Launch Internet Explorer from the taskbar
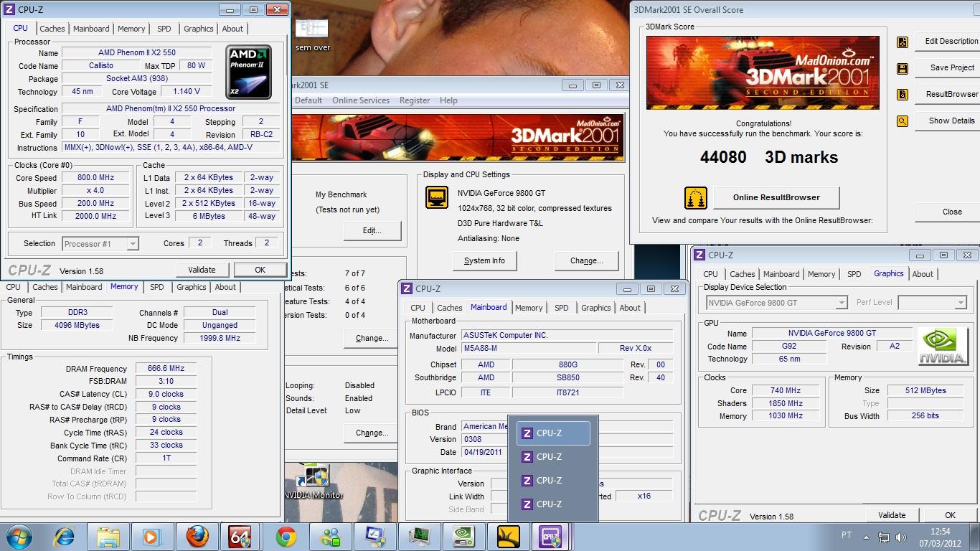The height and width of the screenshot is (551, 980). click(66, 537)
